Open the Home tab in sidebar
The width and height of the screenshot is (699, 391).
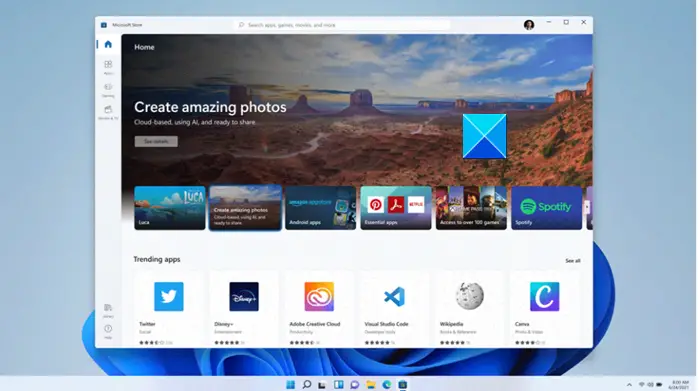coord(108,44)
